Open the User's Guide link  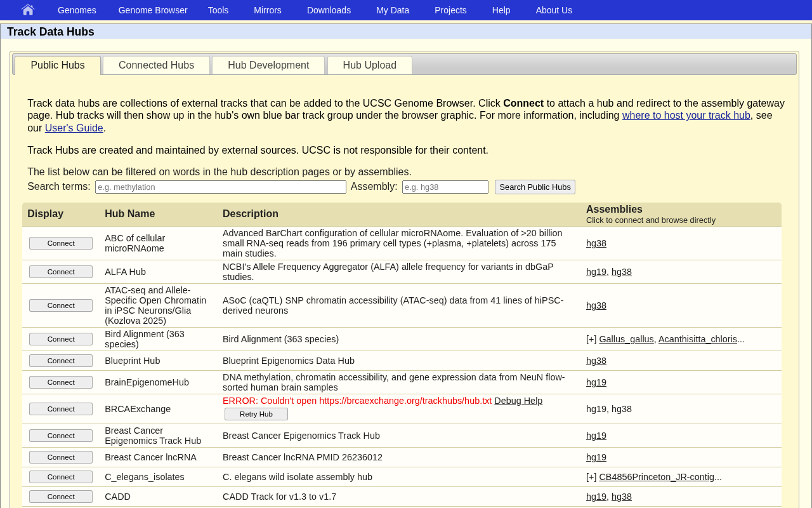pos(74,128)
